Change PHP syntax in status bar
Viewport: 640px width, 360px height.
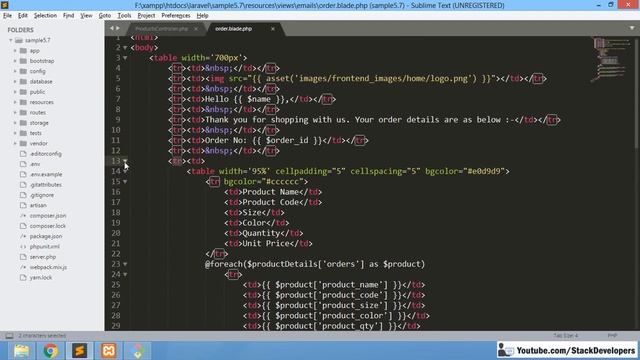coord(612,336)
